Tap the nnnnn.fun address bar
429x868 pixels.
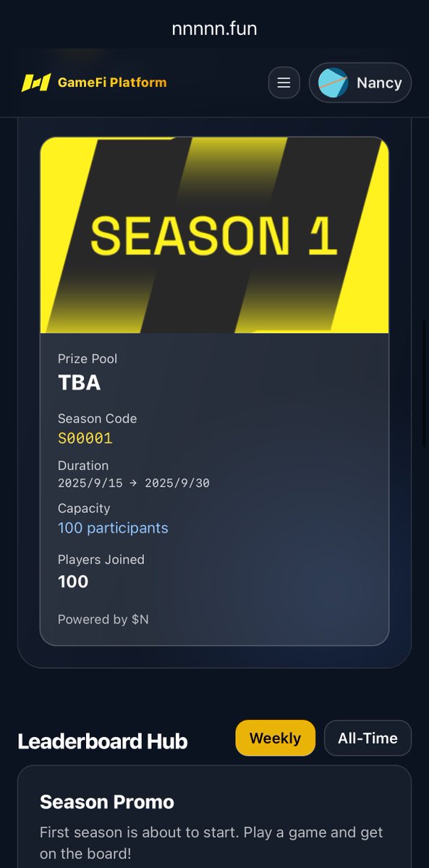pyautogui.click(x=214, y=29)
